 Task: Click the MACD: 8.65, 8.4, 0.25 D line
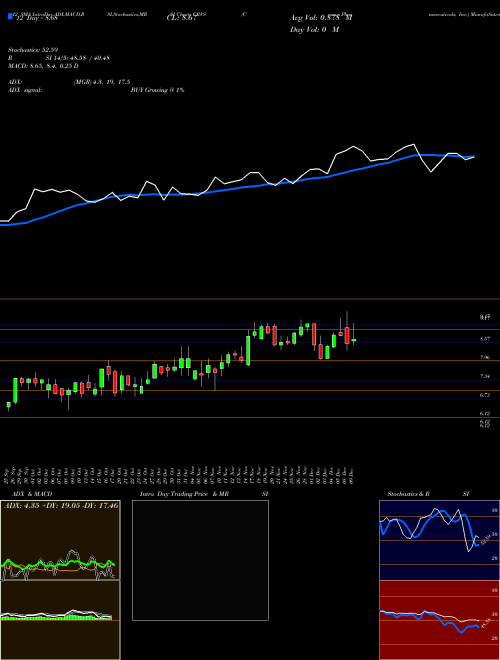(x=43, y=66)
